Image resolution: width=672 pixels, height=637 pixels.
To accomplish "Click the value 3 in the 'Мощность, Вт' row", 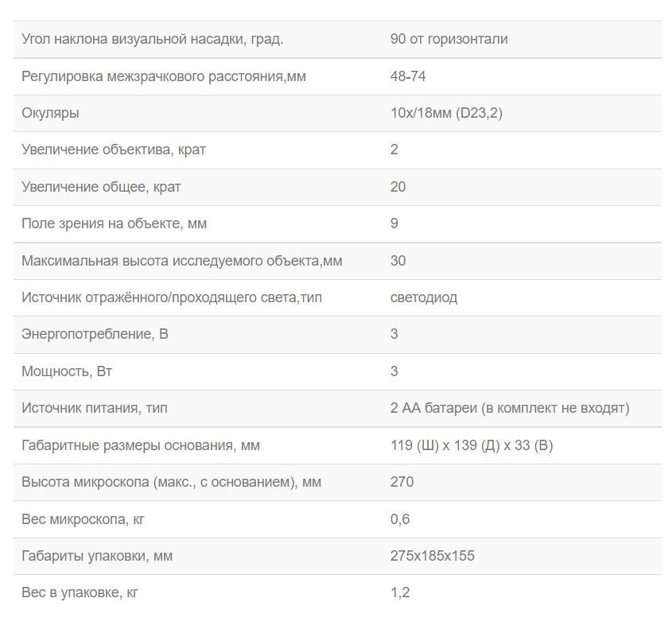I will tap(394, 371).
